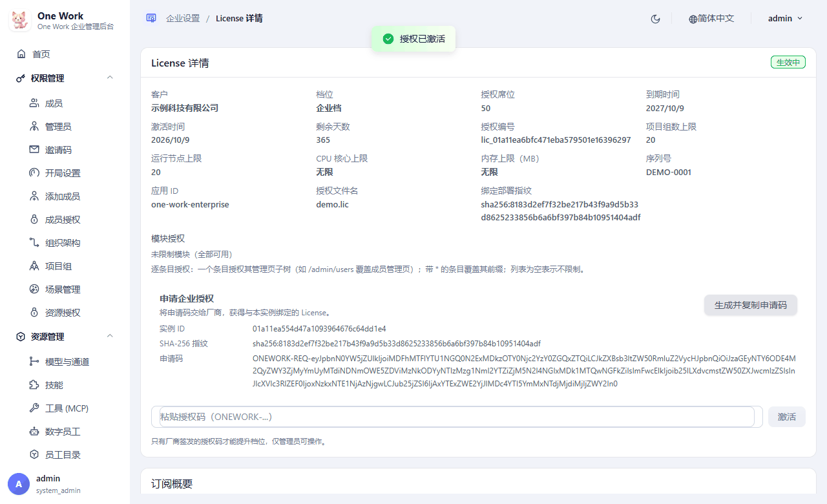827x504 pixels.
Task: Click the 生成并复制申请码 button
Action: pyautogui.click(x=751, y=305)
